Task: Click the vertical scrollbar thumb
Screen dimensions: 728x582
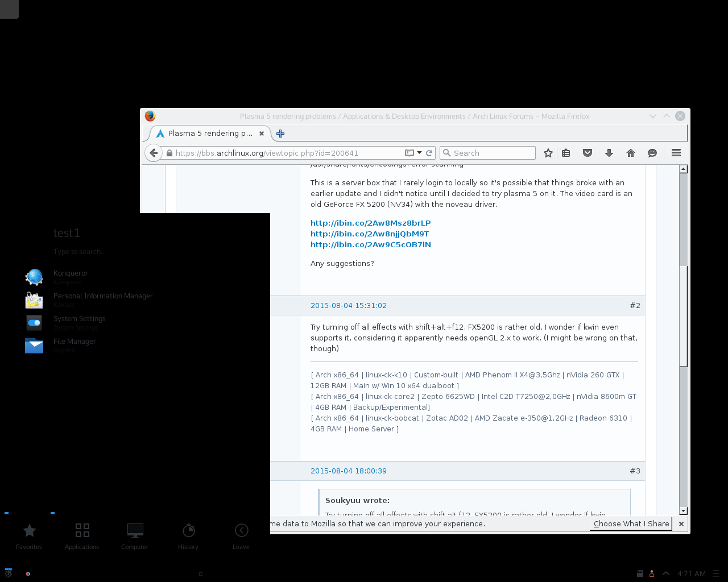Action: (684, 315)
